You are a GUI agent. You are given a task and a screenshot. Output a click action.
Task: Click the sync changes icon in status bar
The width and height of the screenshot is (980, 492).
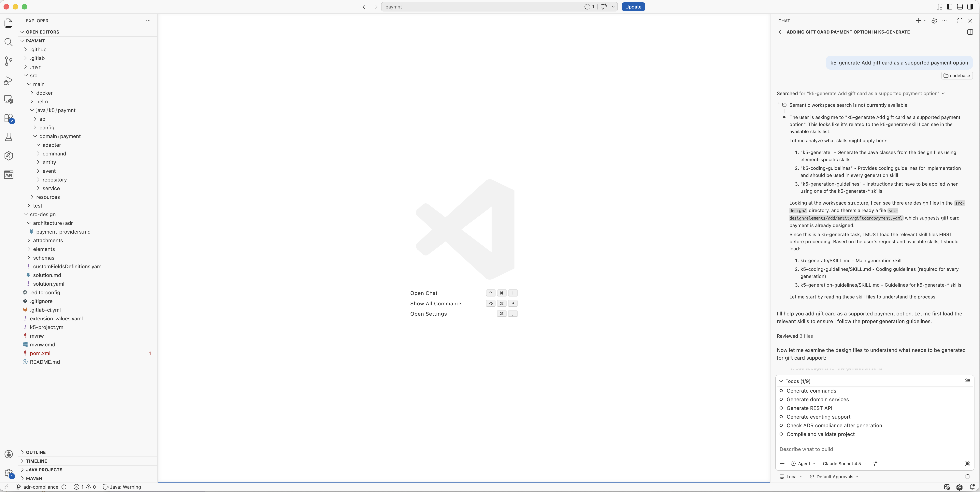[x=64, y=487]
